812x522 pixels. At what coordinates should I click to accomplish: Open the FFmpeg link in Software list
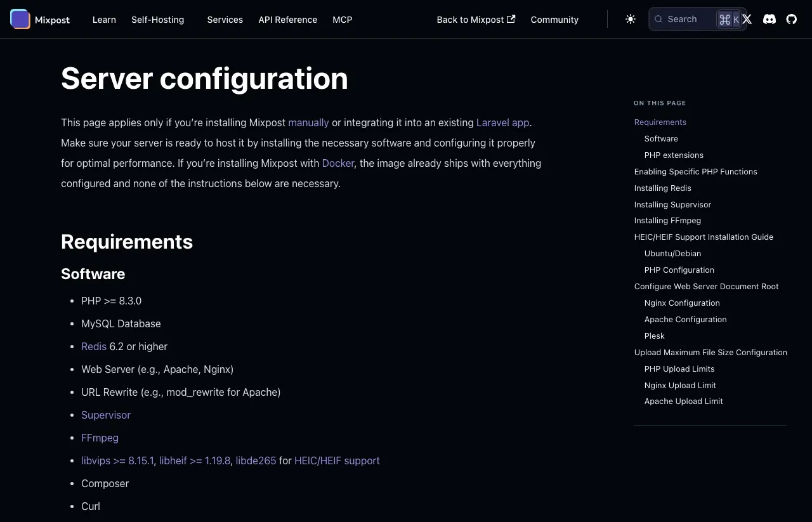[100, 438]
